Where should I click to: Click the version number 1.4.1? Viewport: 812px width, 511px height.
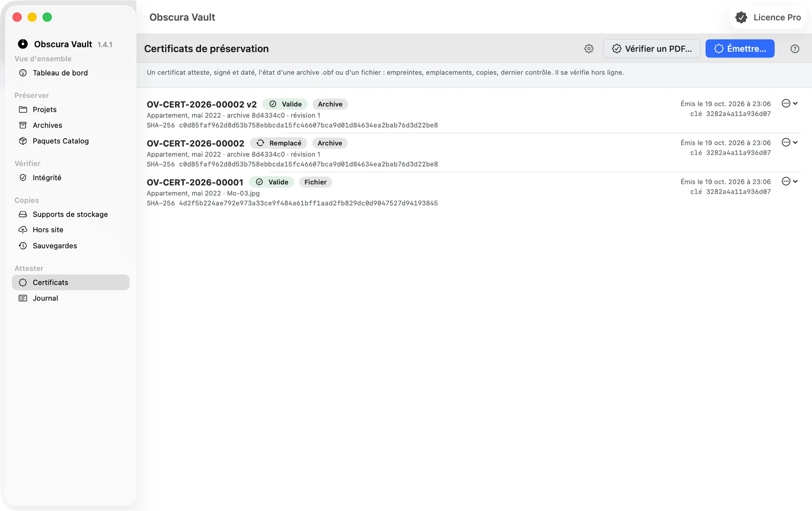pos(105,45)
